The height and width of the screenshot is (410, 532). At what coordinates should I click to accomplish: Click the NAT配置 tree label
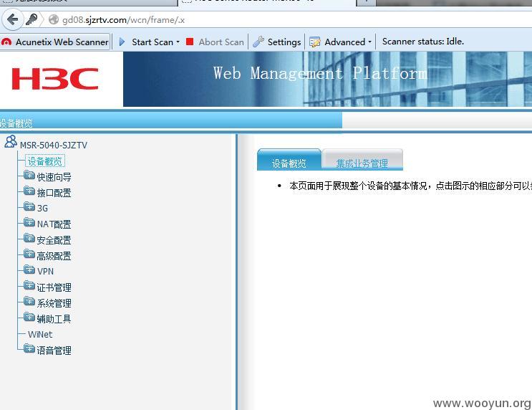(54, 224)
